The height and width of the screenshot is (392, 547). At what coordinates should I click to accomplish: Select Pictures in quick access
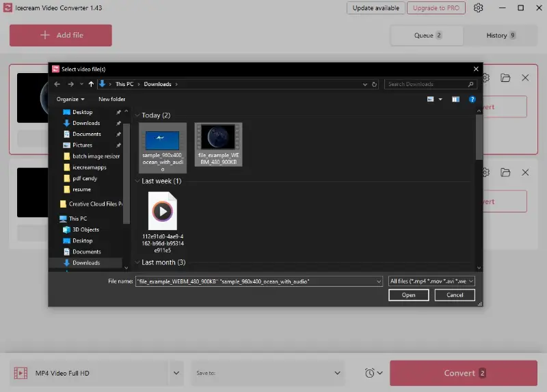click(x=82, y=145)
